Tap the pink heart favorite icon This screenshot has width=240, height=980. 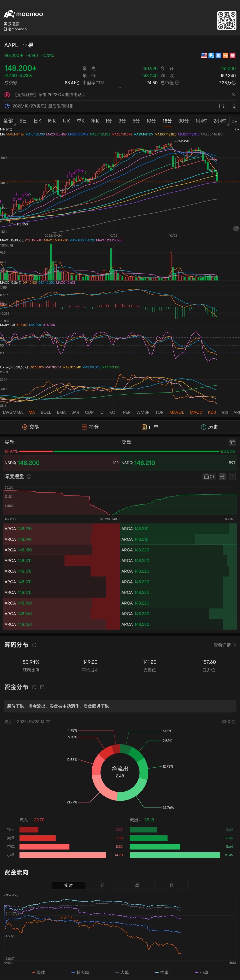click(233, 56)
